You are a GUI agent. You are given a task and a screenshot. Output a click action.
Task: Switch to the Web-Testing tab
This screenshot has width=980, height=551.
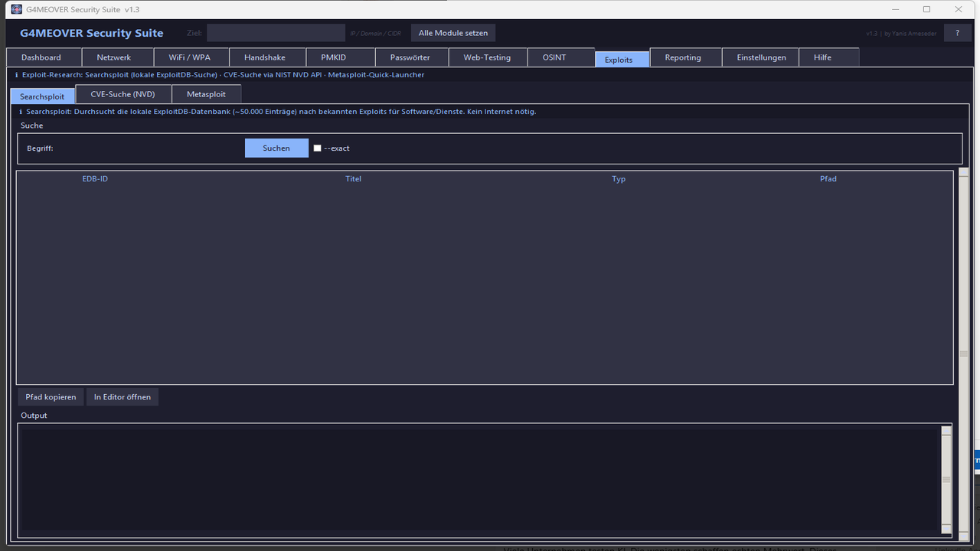coord(487,57)
